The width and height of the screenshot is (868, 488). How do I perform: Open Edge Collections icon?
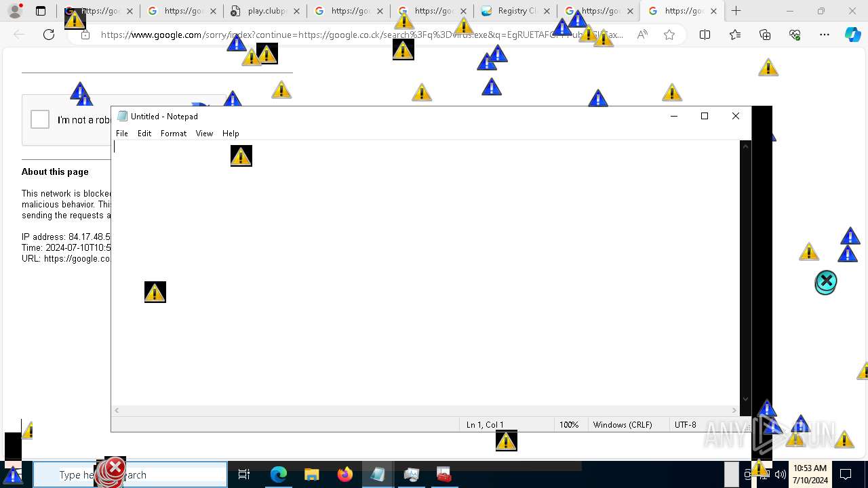(x=765, y=35)
